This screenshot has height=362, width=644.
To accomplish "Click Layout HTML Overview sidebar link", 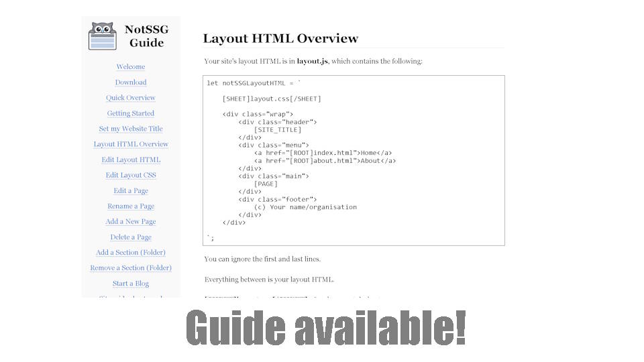I will coord(131,144).
